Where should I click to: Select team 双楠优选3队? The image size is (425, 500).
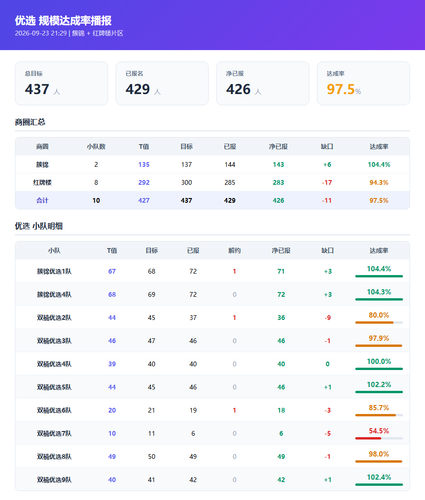pyautogui.click(x=54, y=341)
